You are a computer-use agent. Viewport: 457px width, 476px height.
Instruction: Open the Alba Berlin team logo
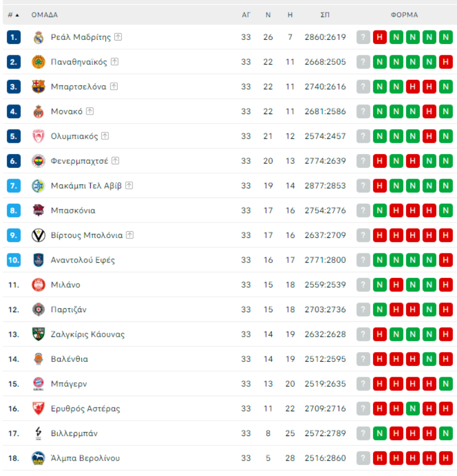pyautogui.click(x=38, y=458)
